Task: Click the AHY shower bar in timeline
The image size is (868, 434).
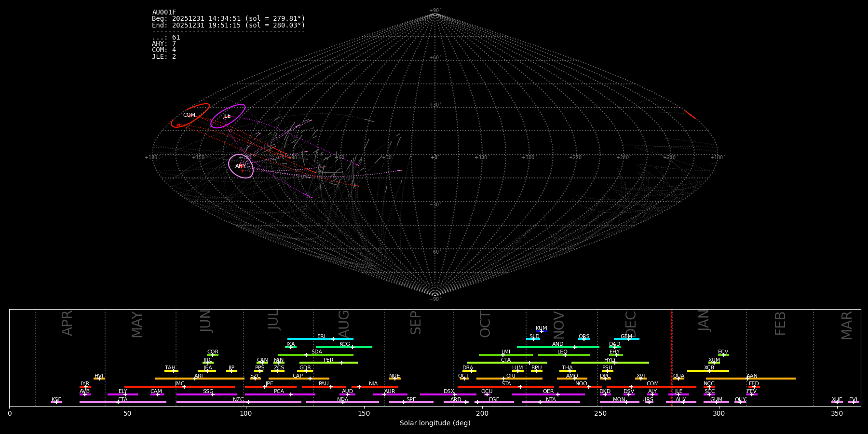Action: [x=681, y=402]
